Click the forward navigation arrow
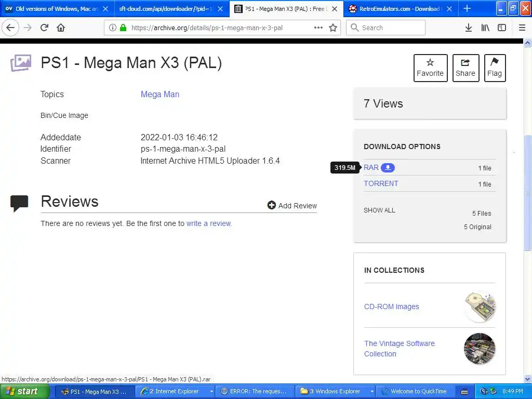 point(28,28)
